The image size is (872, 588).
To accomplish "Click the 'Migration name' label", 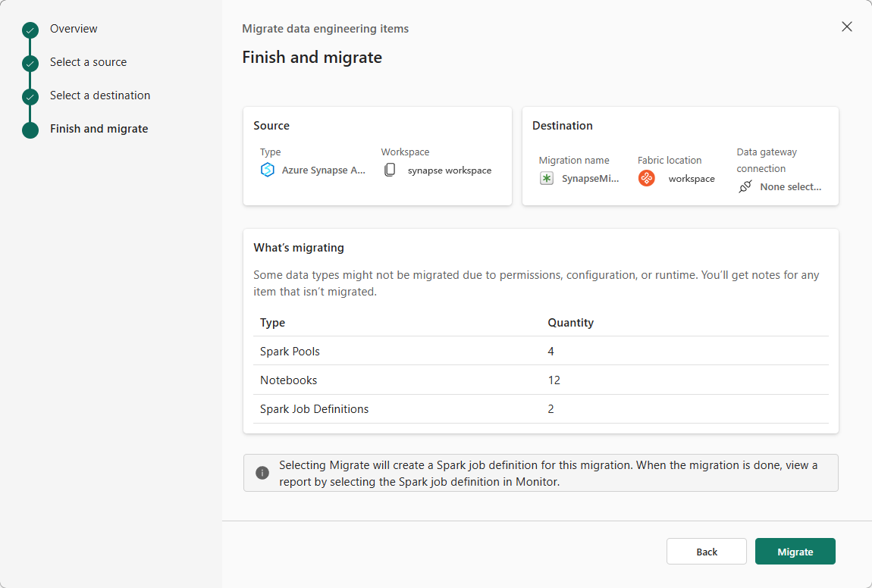I will (x=574, y=160).
